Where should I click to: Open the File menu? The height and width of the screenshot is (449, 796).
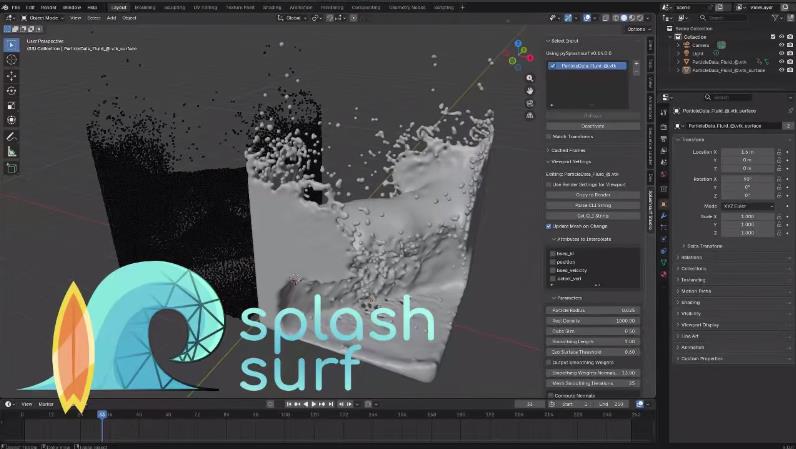(16, 8)
